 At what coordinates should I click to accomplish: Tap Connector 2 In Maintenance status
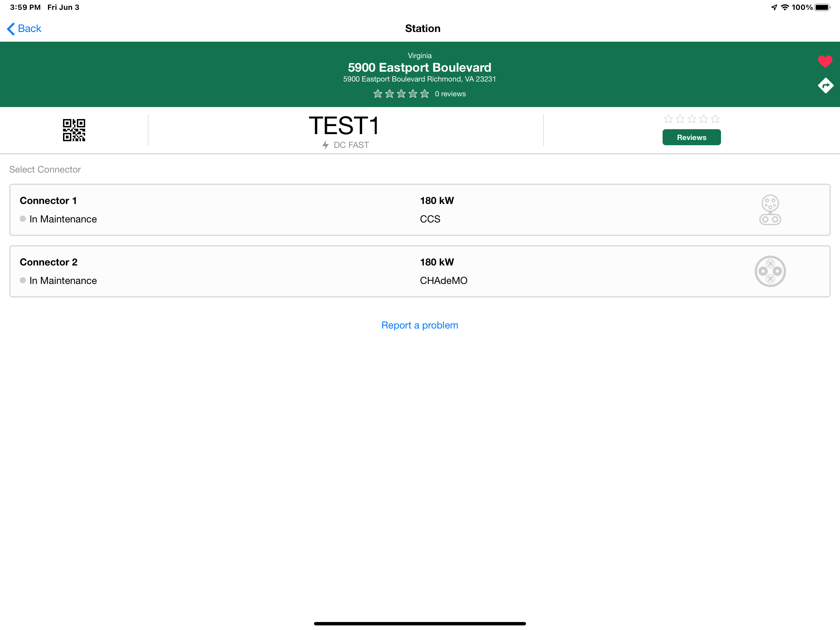(x=58, y=281)
